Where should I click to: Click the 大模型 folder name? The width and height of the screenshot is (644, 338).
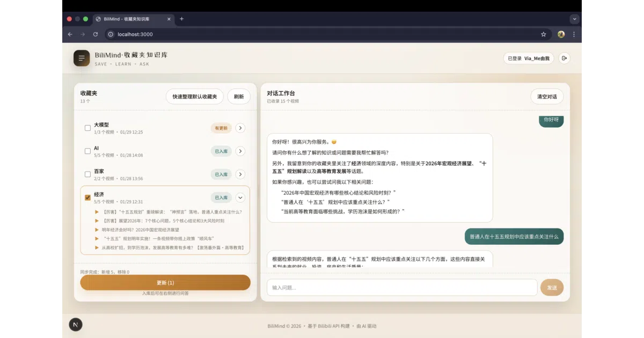pos(101,124)
